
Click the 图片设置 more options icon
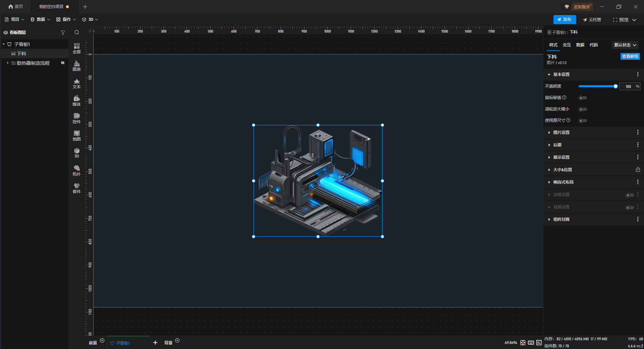pyautogui.click(x=638, y=132)
